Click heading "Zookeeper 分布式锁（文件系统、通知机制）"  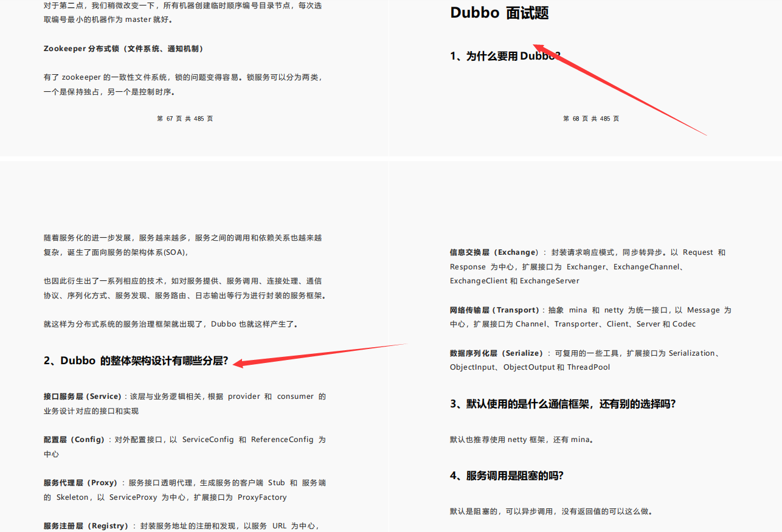click(x=124, y=49)
